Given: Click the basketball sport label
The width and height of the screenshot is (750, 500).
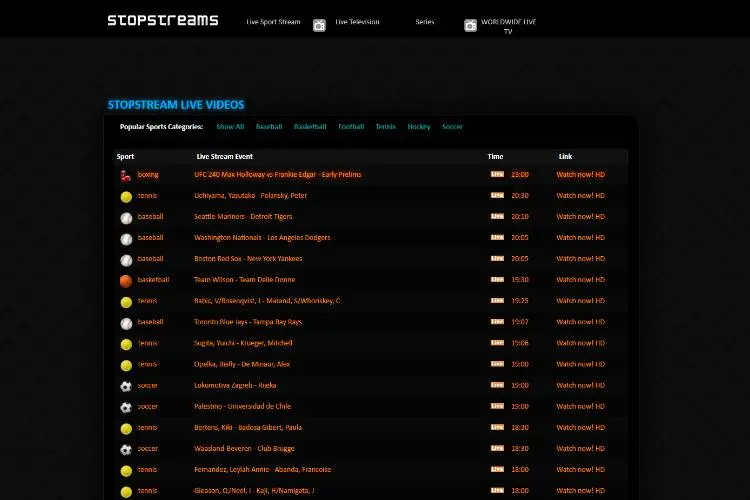Looking at the screenshot, I should 153,280.
